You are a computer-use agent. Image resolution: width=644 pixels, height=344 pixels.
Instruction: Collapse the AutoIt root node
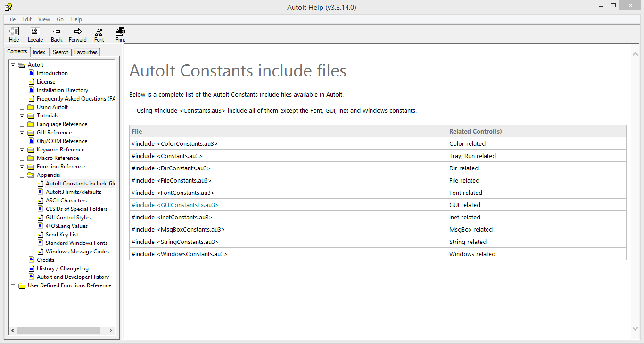[13, 65]
